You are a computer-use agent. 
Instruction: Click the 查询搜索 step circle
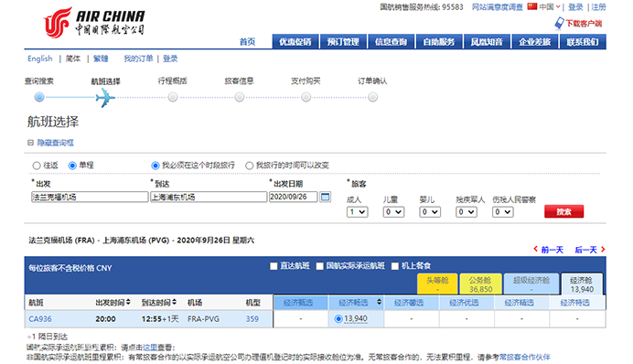tap(39, 97)
